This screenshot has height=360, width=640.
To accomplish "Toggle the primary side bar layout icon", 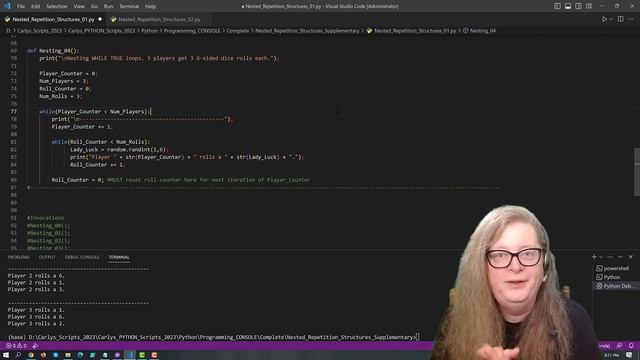I will point(557,6).
